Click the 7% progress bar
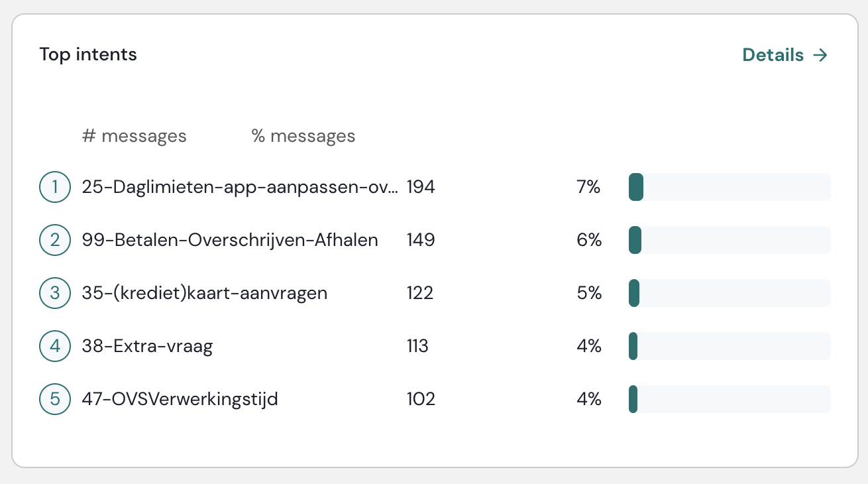Viewport: 868px width, 484px height. (x=730, y=187)
